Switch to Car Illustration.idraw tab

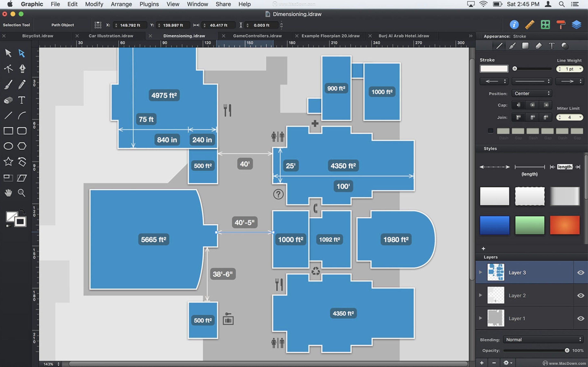point(111,36)
